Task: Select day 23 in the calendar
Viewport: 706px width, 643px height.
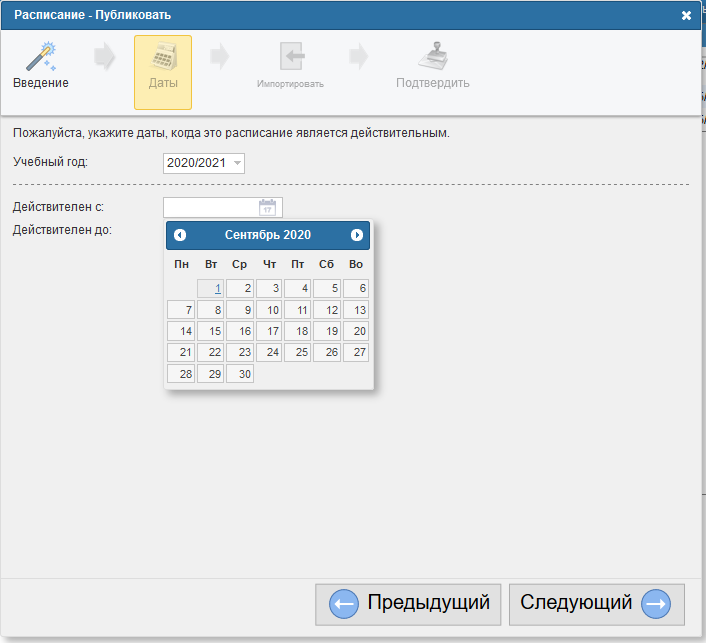Action: coord(240,352)
